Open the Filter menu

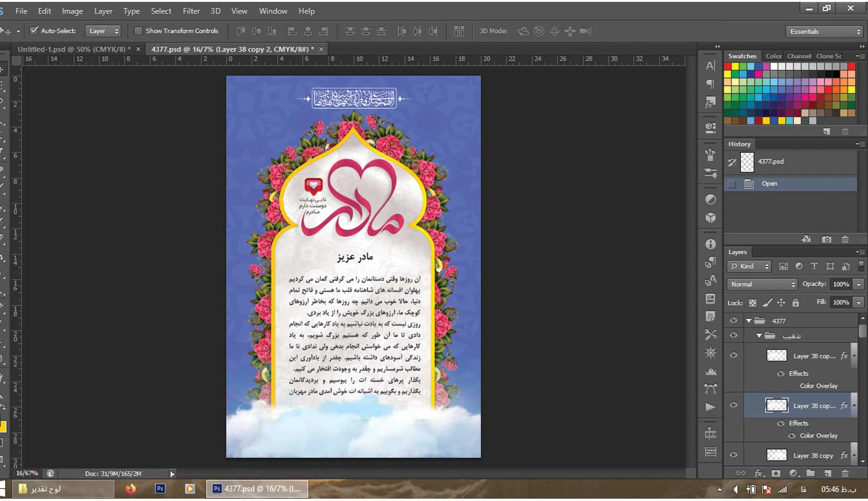191,11
